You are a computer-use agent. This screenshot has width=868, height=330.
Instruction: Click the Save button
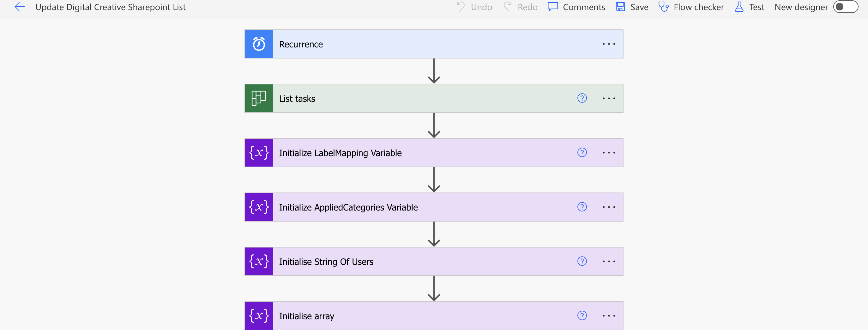[x=632, y=7]
